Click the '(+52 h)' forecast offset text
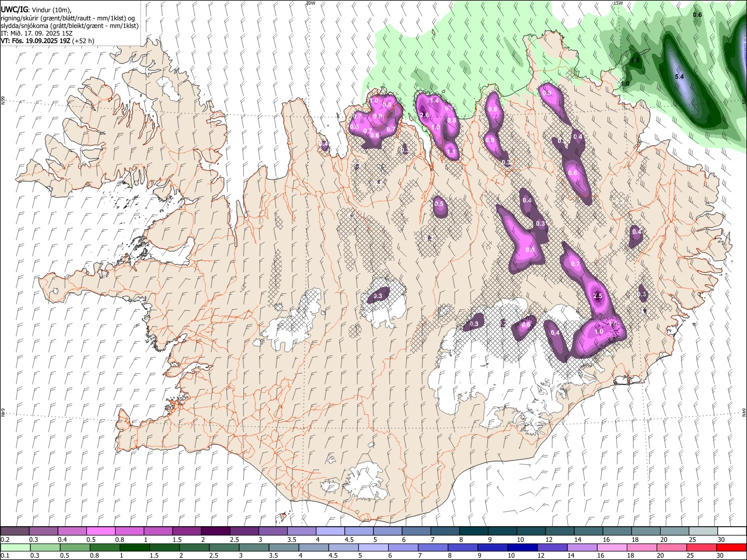The image size is (747, 560). [83, 41]
